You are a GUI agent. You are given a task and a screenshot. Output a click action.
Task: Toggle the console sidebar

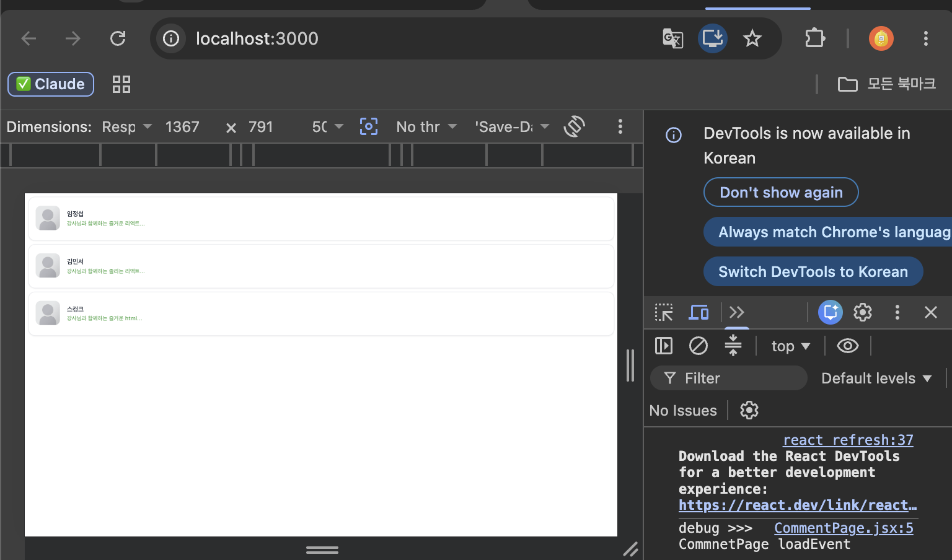coord(664,346)
